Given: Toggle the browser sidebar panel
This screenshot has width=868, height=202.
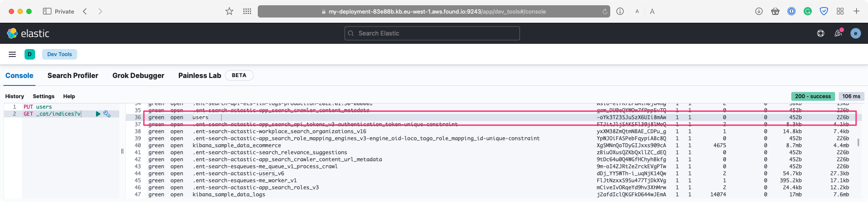Looking at the screenshot, I should tap(47, 11).
